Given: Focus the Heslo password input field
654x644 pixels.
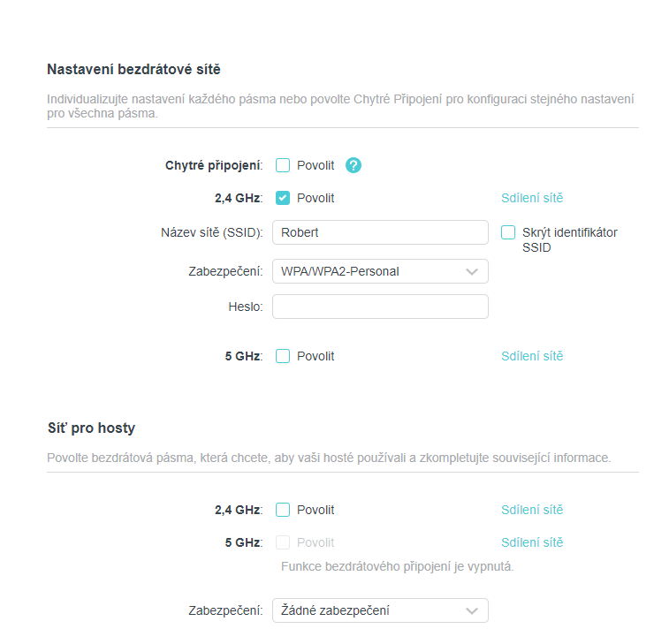Looking at the screenshot, I should [380, 307].
